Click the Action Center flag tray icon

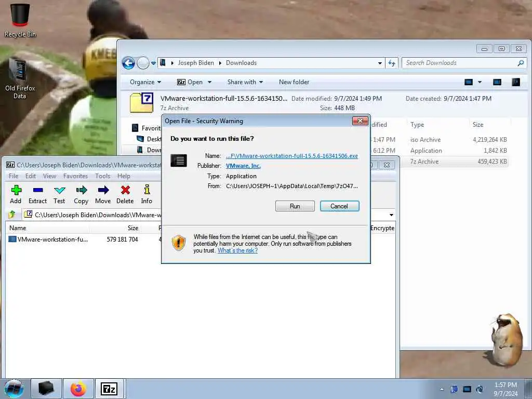[454, 389]
